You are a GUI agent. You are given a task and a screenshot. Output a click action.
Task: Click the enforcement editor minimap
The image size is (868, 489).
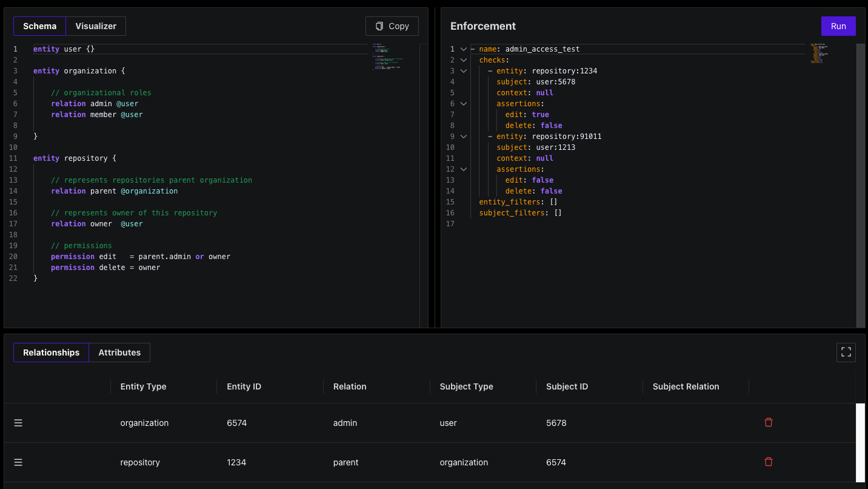[821, 53]
